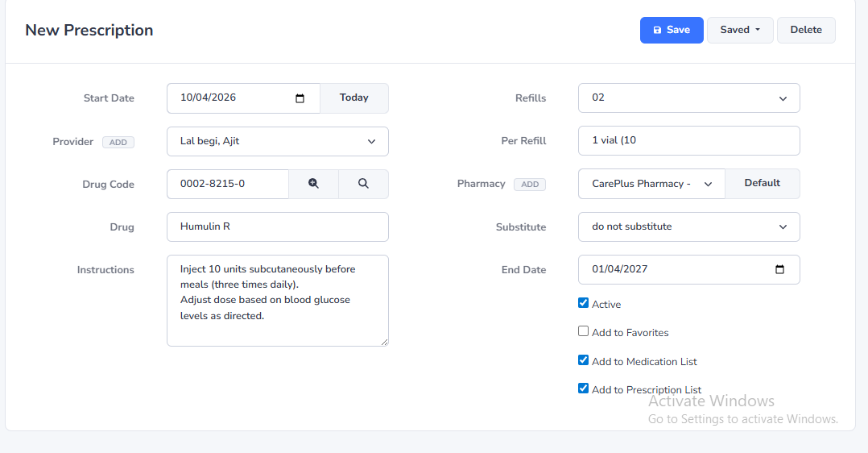
Task: Open the CarePlus Pharmacy dropdown
Action: coord(651,184)
